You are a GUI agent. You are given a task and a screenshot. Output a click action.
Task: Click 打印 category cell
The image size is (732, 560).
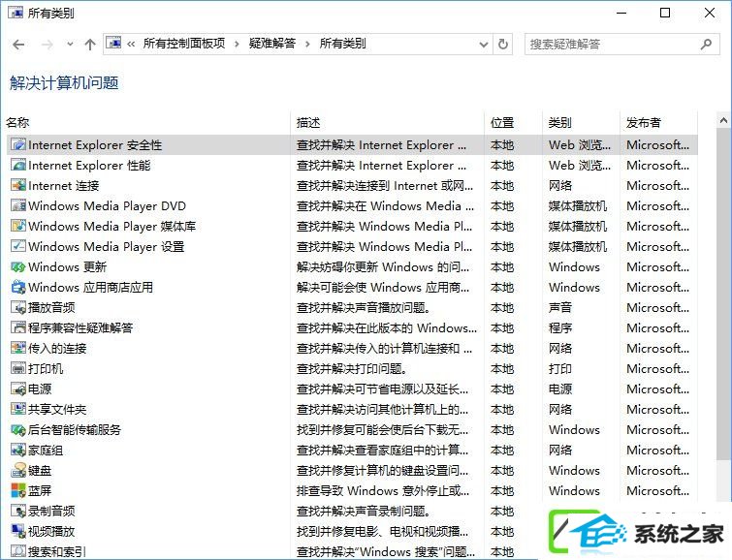(560, 369)
